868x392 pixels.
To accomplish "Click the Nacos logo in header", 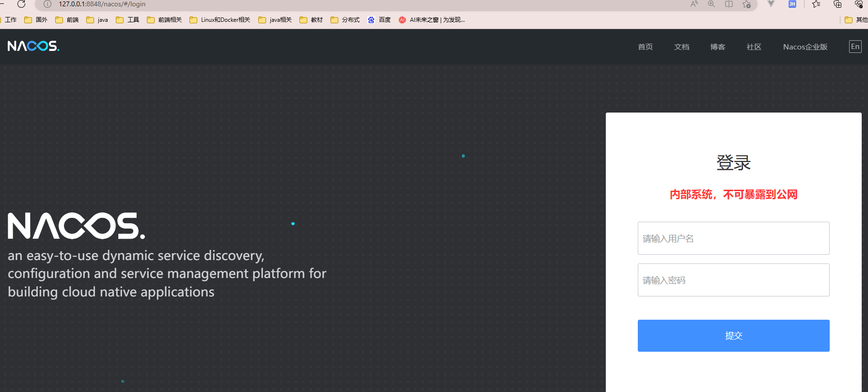I will (x=33, y=46).
